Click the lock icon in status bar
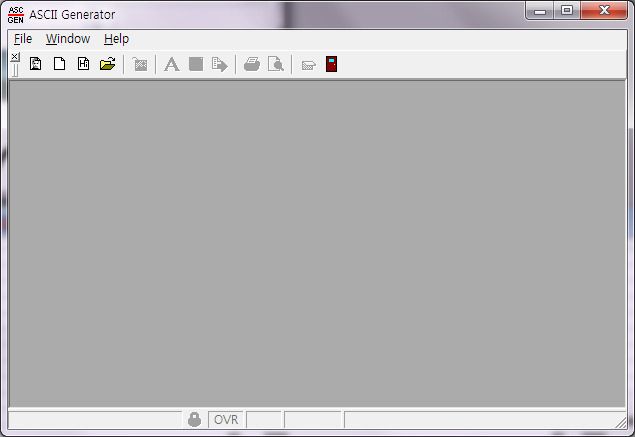 pyautogui.click(x=194, y=420)
